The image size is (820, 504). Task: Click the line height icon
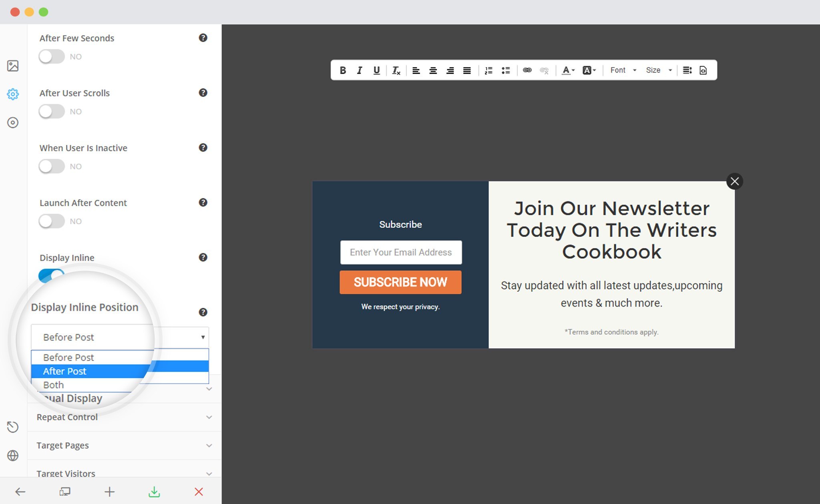[687, 70]
